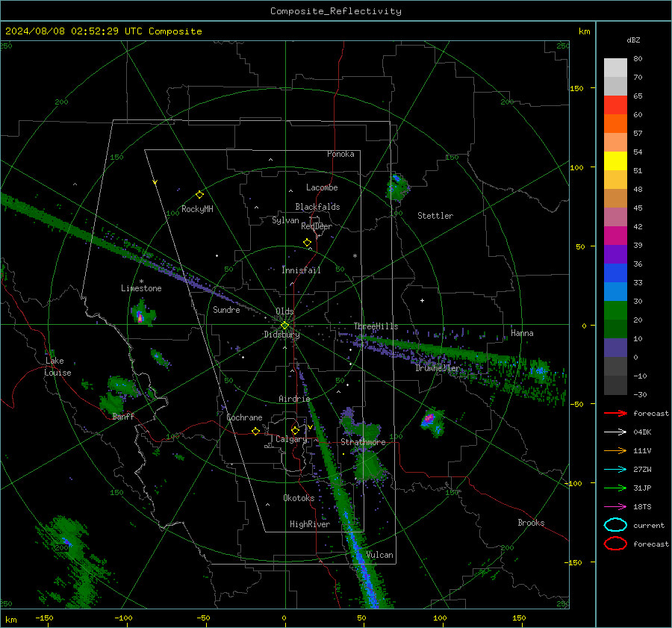Image resolution: width=672 pixels, height=628 pixels.
Task: Click the bright yellow swatch in dBZ scale
Action: 615,161
